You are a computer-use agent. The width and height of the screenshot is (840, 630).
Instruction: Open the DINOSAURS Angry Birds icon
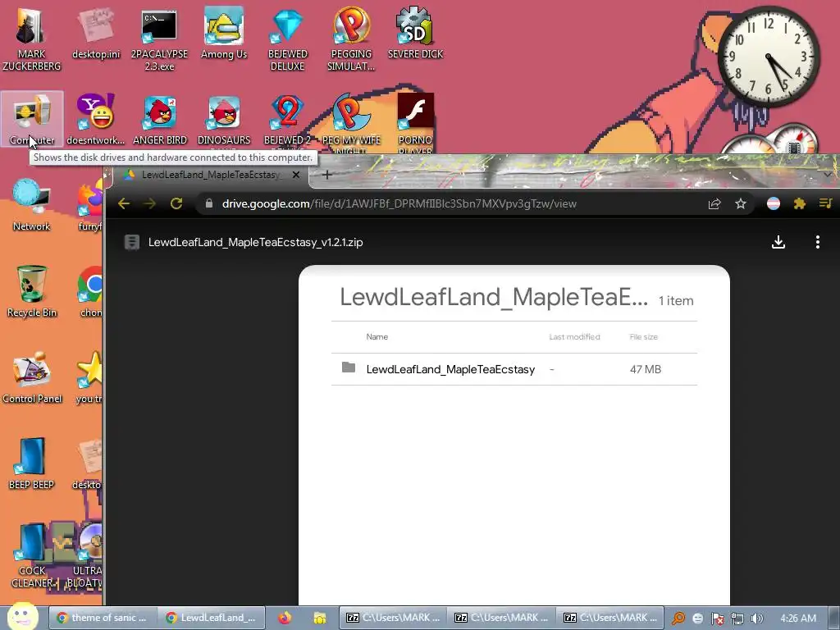[224, 122]
